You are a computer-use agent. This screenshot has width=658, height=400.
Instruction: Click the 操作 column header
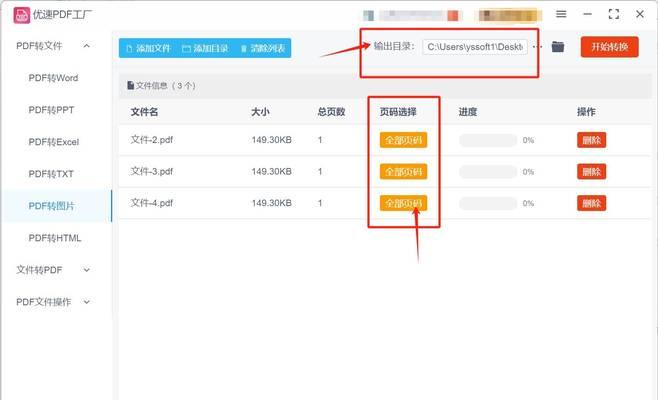pos(586,112)
